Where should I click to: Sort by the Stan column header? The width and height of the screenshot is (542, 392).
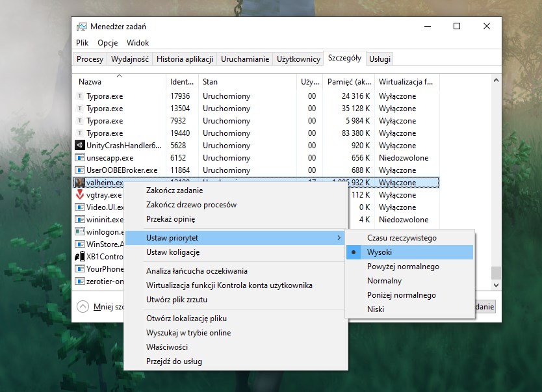(248, 81)
